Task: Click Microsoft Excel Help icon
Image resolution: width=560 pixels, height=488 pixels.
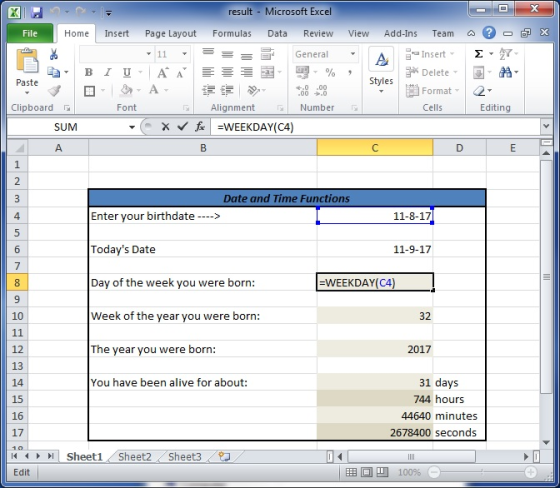Action: (489, 33)
